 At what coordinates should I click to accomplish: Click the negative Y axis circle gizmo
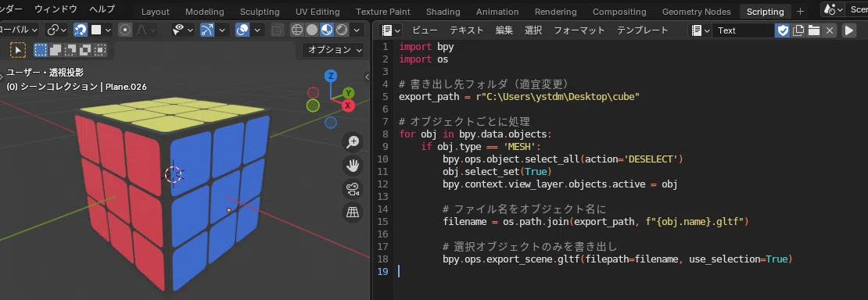(x=313, y=105)
